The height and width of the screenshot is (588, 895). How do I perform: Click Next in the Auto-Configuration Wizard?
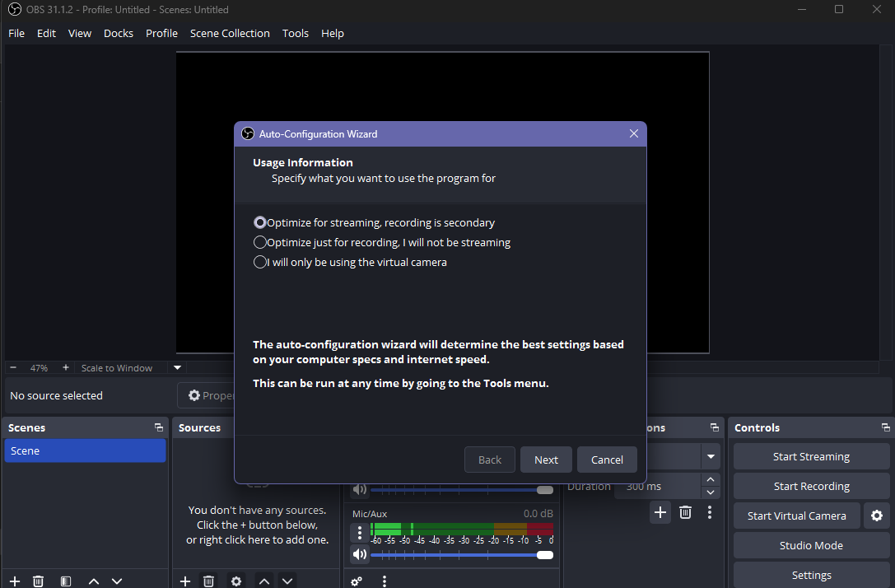[x=546, y=460]
